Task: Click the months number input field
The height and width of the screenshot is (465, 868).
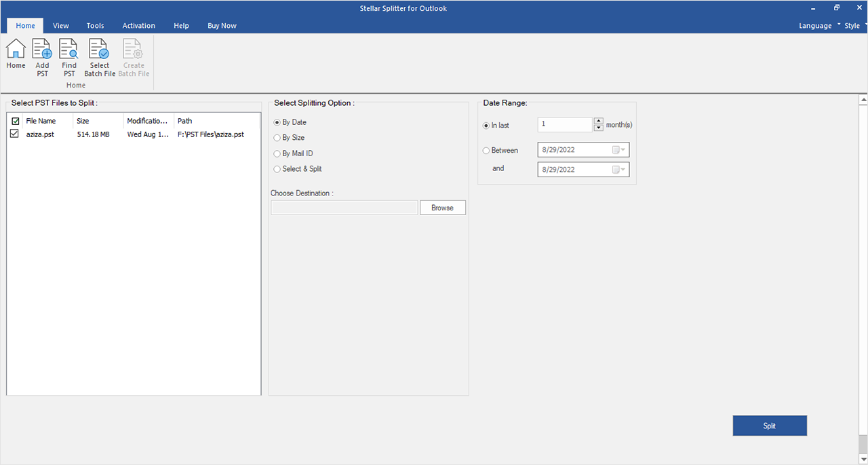Action: pos(565,125)
